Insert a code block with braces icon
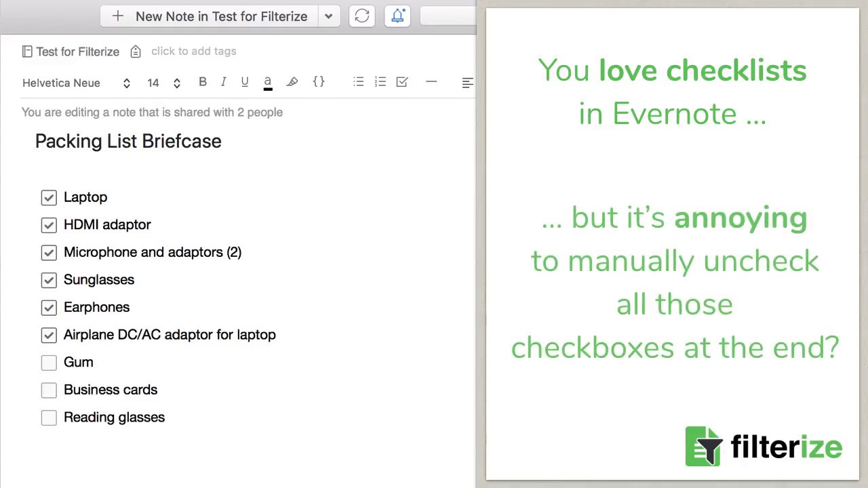The height and width of the screenshot is (488, 868). point(319,82)
